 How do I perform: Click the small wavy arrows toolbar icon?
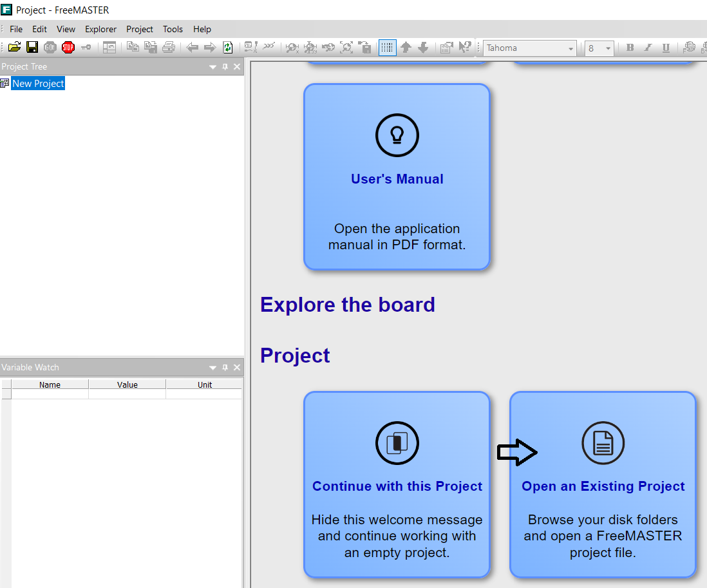[x=269, y=46]
